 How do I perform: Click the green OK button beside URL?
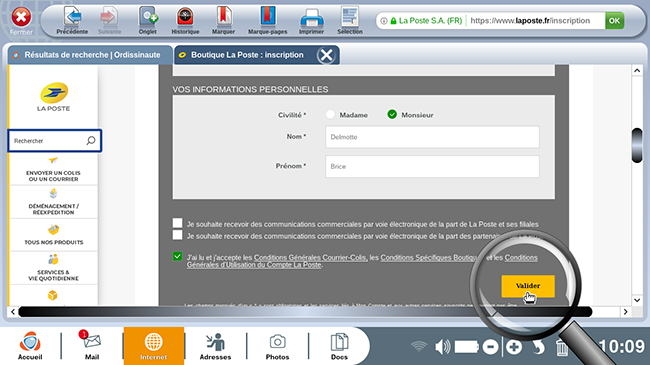(x=614, y=21)
